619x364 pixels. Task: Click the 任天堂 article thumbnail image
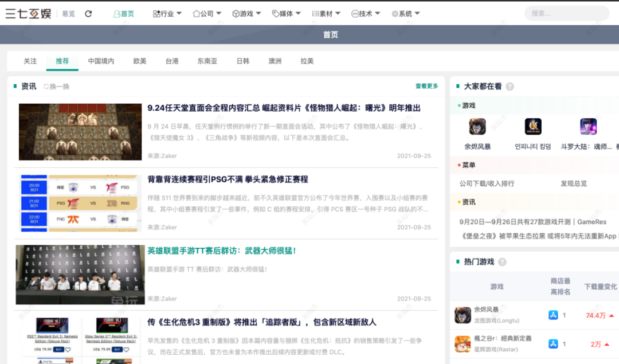[80, 132]
